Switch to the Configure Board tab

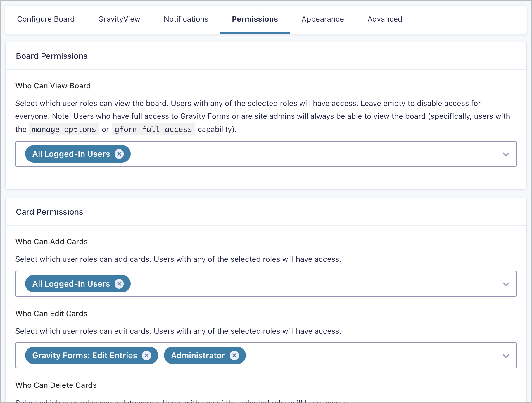tap(46, 19)
